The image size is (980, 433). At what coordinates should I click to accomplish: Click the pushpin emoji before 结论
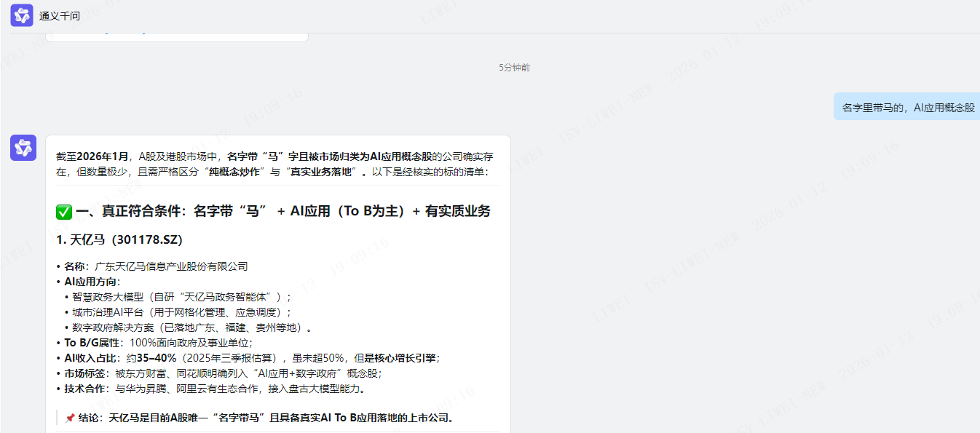pyautogui.click(x=70, y=418)
